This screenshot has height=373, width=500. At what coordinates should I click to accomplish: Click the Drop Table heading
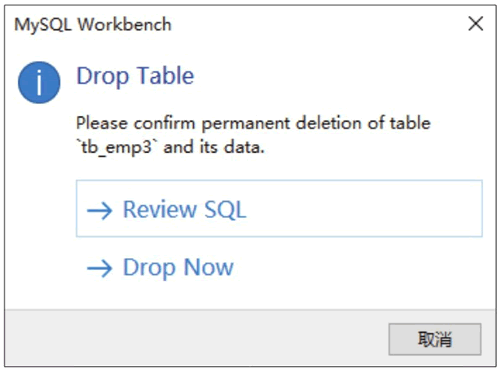click(135, 77)
